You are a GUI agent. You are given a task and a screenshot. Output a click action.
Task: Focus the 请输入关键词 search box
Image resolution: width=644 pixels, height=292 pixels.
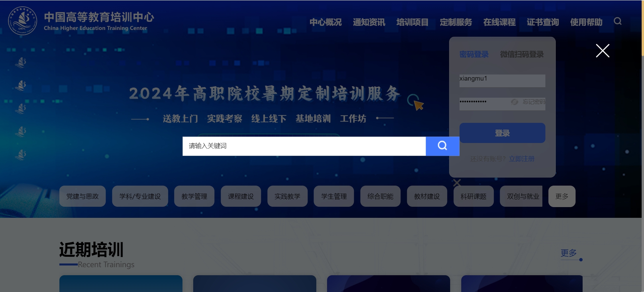[304, 146]
